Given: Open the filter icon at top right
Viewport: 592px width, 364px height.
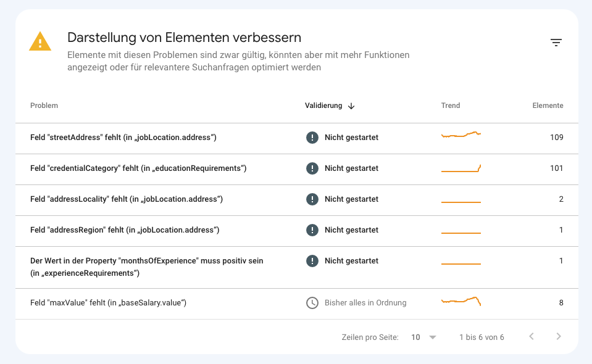Looking at the screenshot, I should click(556, 42).
